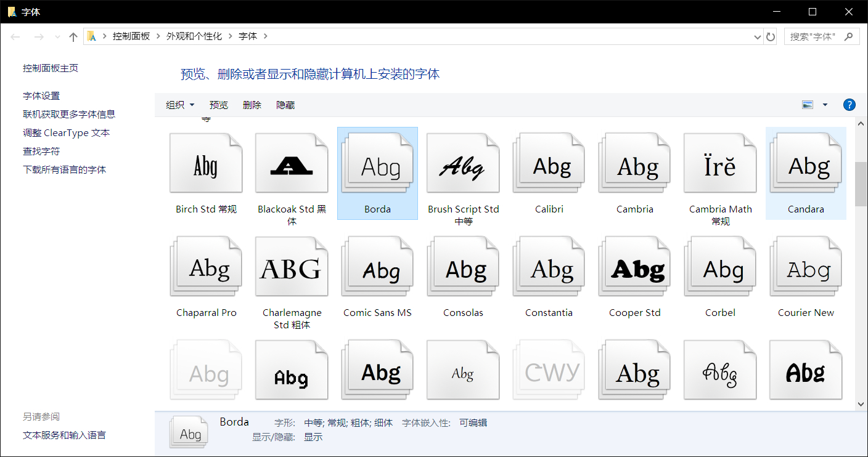The image size is (868, 457).
Task: Select the Comic Sans MS font icon
Action: tap(377, 267)
